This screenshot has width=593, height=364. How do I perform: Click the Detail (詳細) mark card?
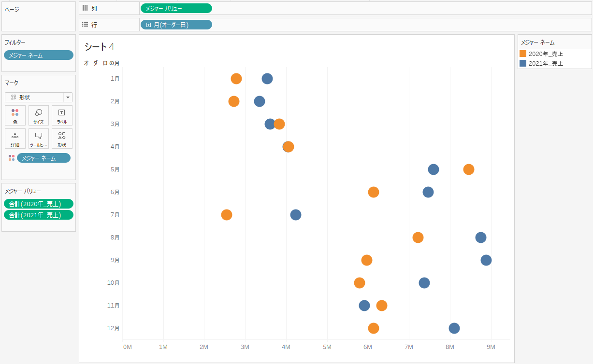(15, 139)
